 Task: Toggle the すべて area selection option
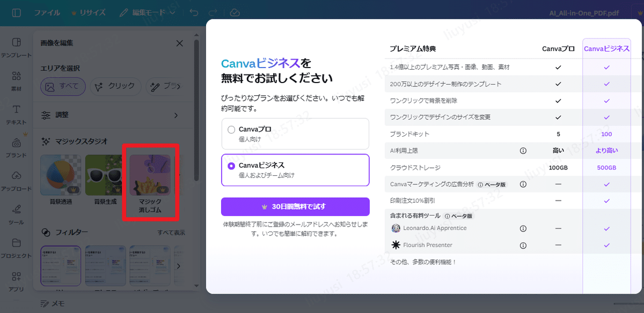tap(63, 86)
